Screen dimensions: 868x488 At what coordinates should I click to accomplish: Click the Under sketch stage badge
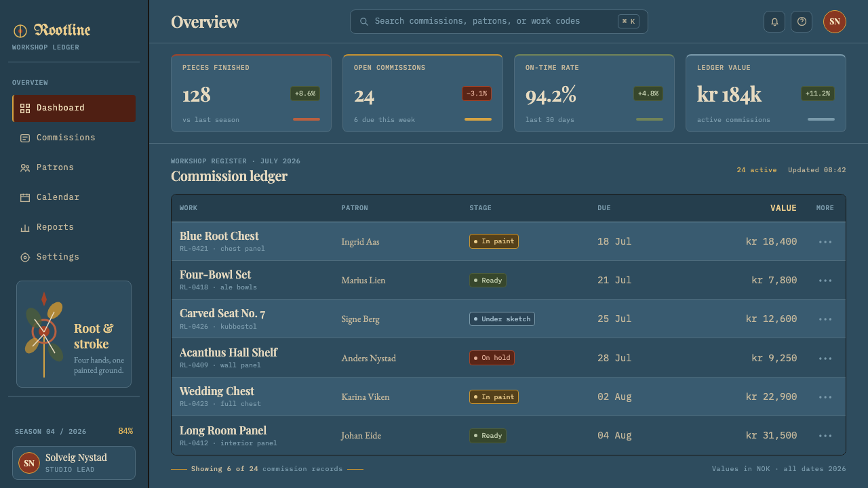(502, 319)
